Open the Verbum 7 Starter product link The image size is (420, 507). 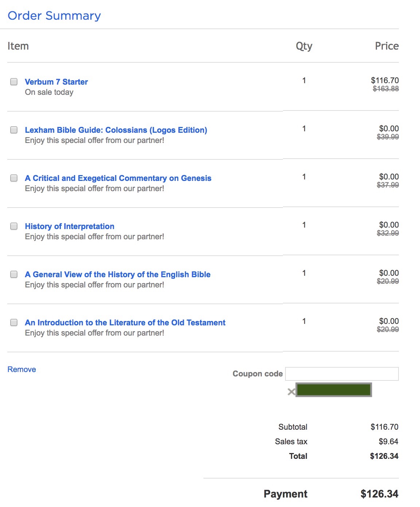click(x=56, y=82)
